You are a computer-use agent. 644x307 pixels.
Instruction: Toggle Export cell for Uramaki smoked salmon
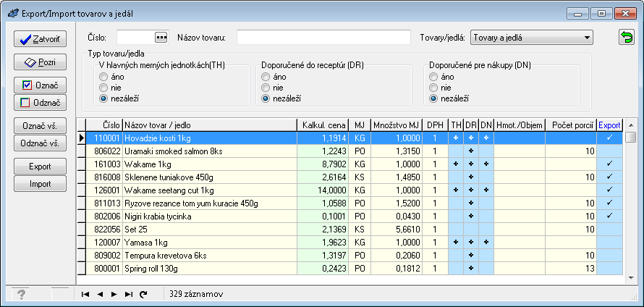coord(609,151)
